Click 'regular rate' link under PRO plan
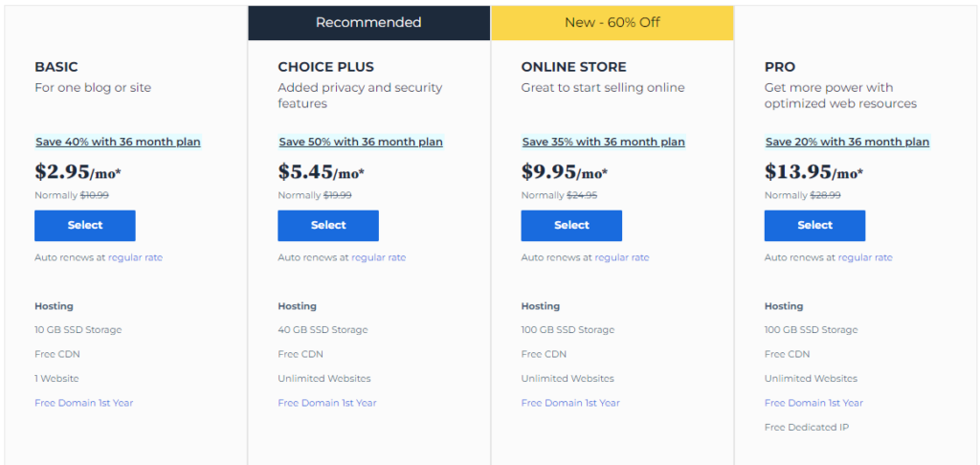This screenshot has width=980, height=465. [864, 257]
